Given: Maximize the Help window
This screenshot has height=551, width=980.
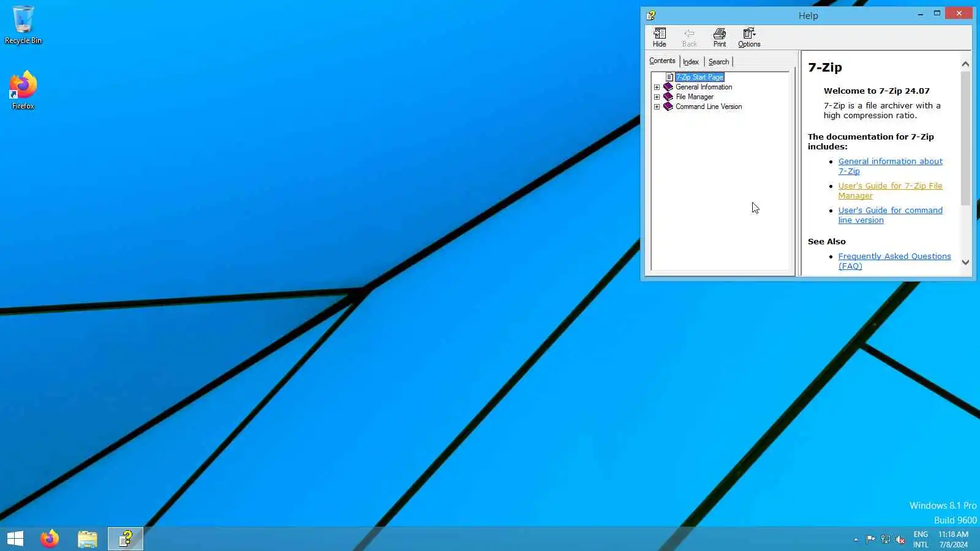Looking at the screenshot, I should pyautogui.click(x=937, y=13).
